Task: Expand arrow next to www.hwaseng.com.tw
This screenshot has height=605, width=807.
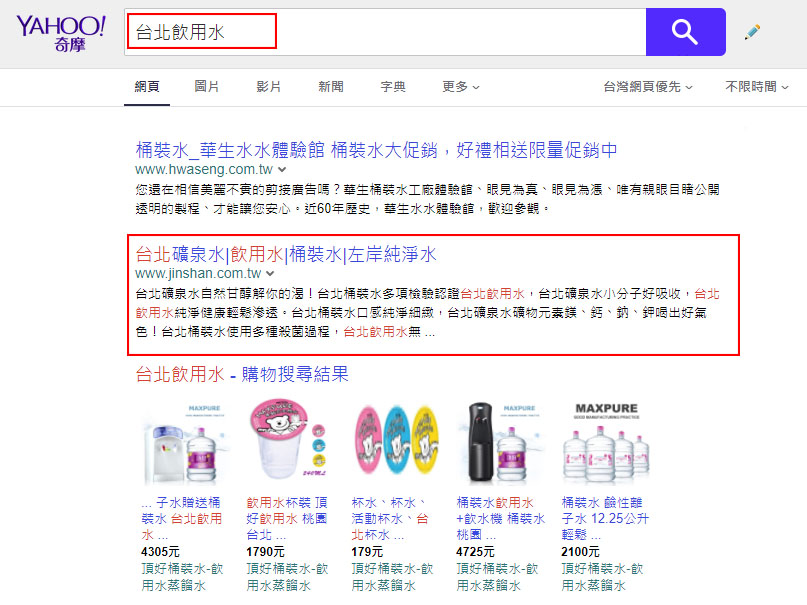Action: tap(282, 170)
